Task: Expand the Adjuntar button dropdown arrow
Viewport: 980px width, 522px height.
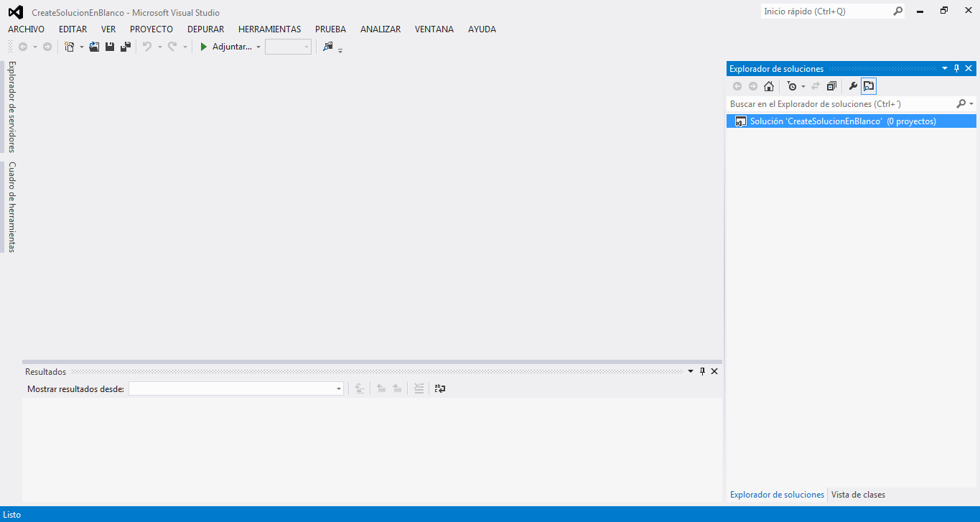Action: (258, 47)
